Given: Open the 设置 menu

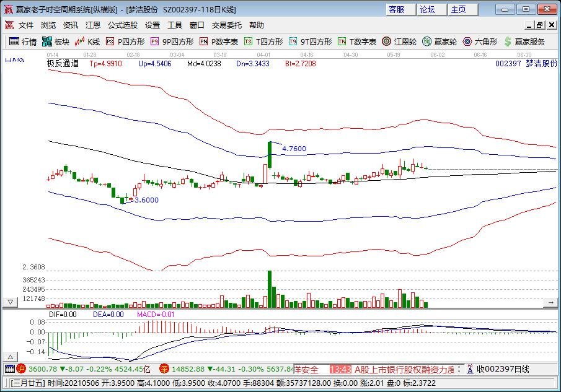Looking at the screenshot, I should [152, 25].
